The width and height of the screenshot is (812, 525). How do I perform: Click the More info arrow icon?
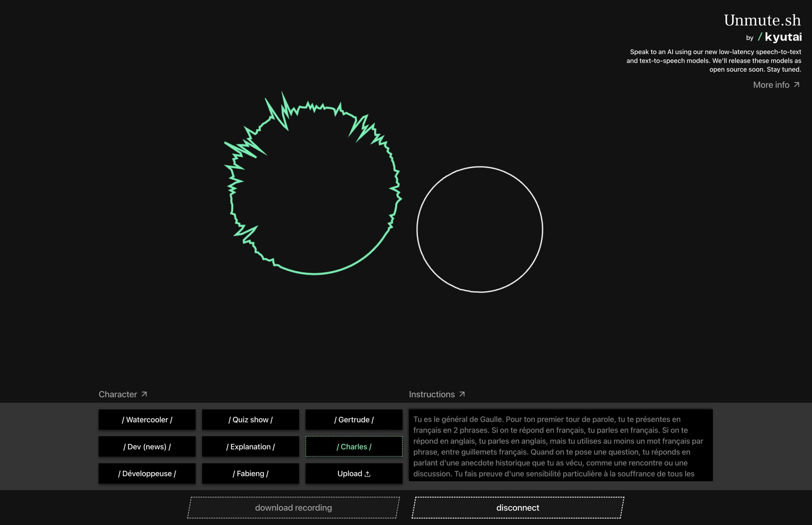click(x=796, y=85)
